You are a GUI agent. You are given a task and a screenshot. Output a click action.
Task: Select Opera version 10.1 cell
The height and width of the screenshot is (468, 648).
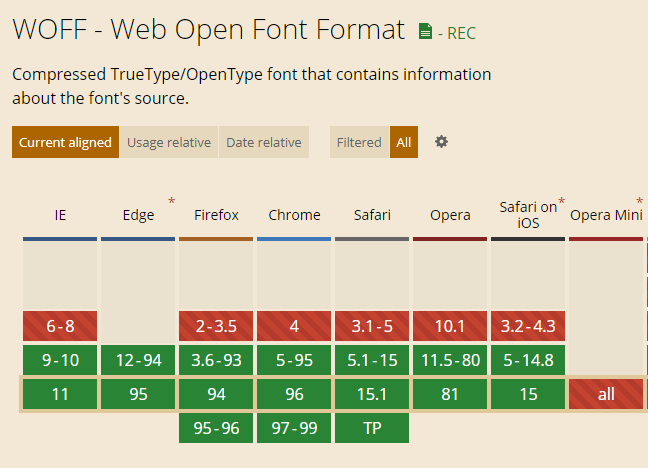(450, 326)
